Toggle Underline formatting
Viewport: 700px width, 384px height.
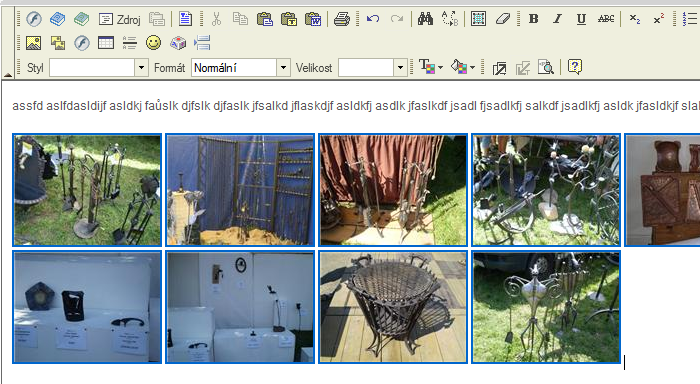tap(581, 19)
